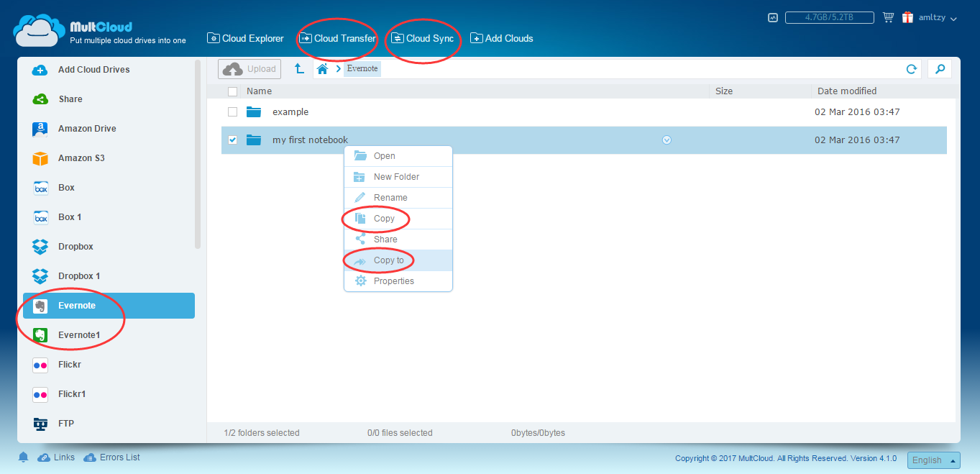Open the Add Clouds tab

[502, 38]
